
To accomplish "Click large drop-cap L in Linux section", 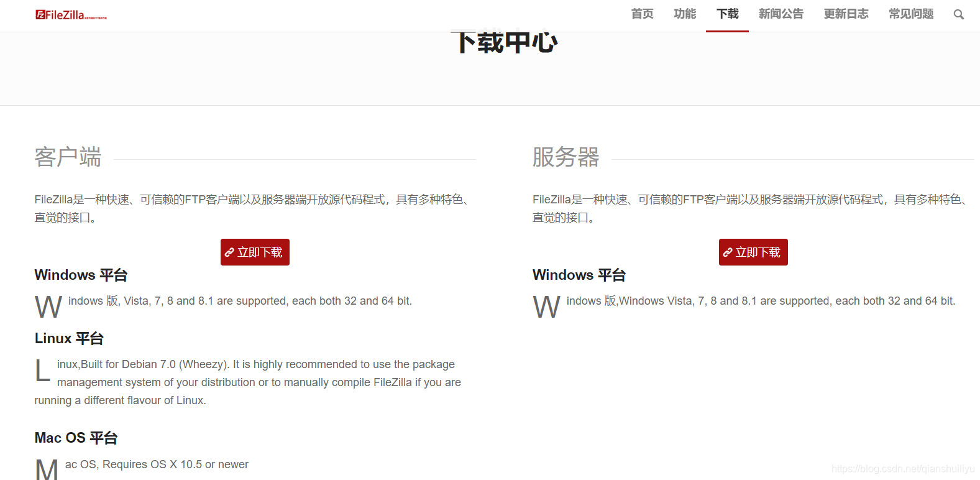I will 42,371.
